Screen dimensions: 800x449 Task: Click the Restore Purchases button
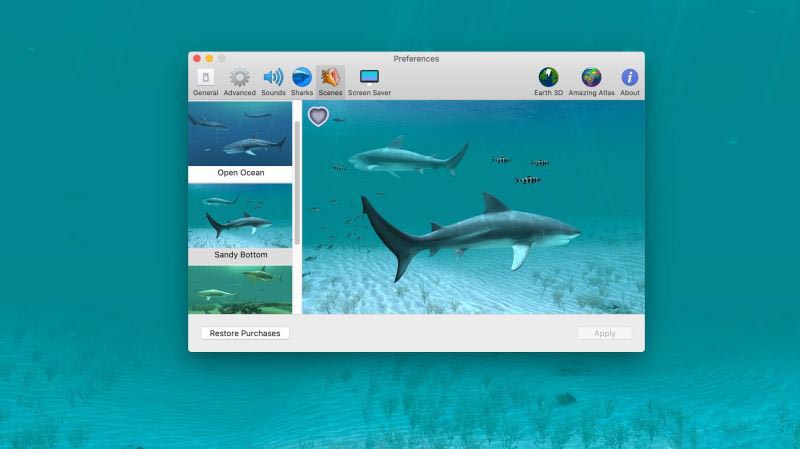pos(245,333)
